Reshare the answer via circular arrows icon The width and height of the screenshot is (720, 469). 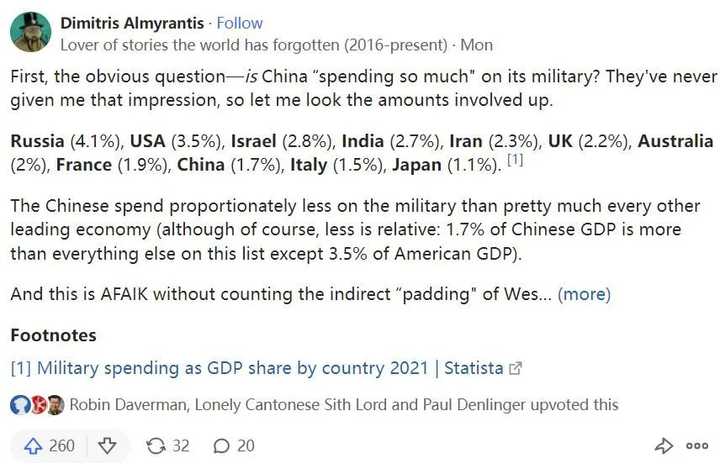coord(156,446)
